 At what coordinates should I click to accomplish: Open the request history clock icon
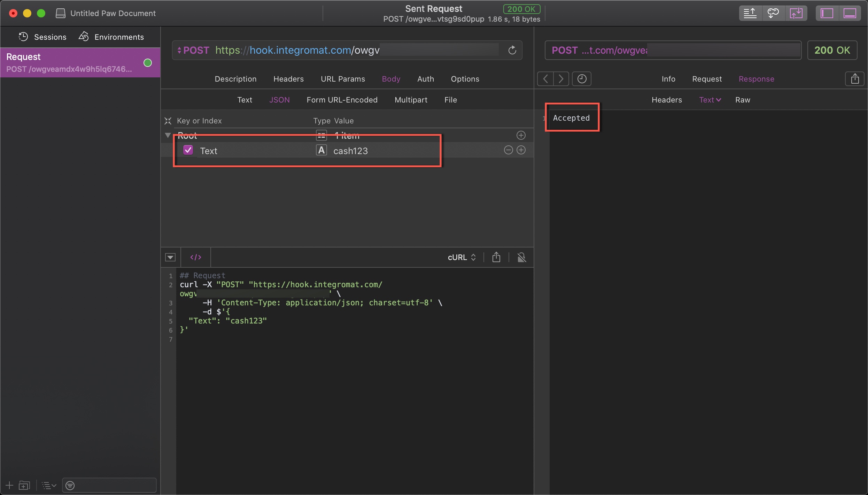(582, 79)
